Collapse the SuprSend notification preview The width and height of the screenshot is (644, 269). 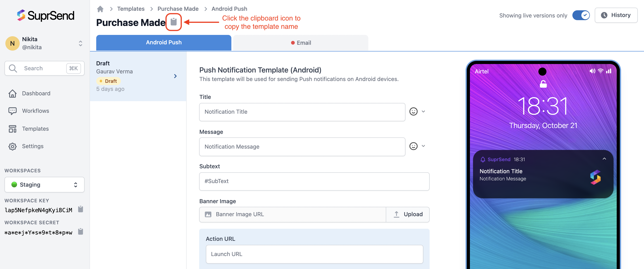604,159
